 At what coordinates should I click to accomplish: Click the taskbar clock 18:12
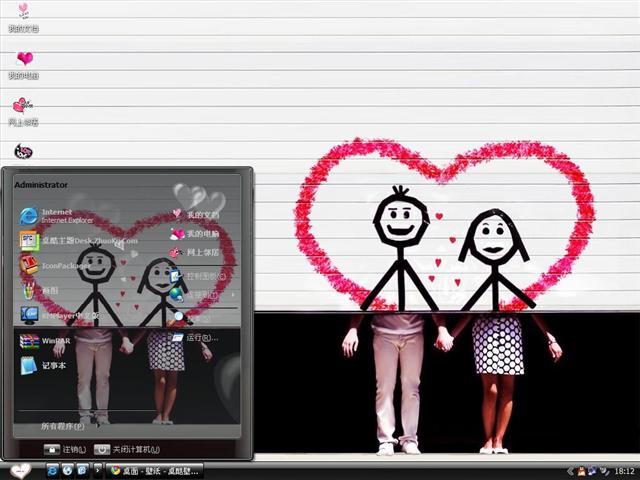(624, 471)
